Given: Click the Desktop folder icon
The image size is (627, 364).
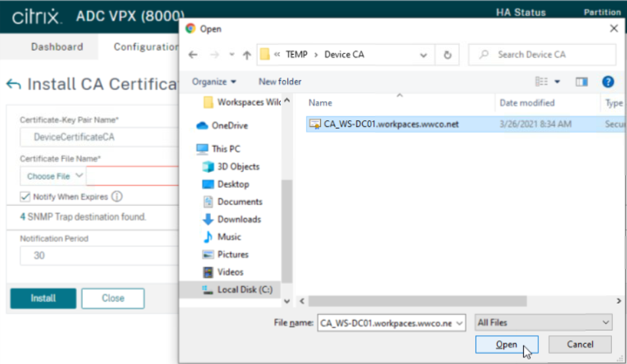Looking at the screenshot, I should tap(208, 184).
